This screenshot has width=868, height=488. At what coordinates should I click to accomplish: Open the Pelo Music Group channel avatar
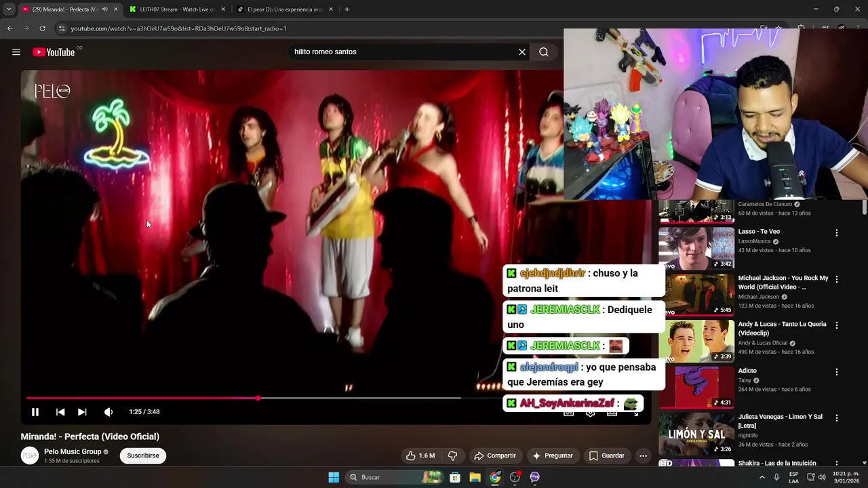point(30,455)
